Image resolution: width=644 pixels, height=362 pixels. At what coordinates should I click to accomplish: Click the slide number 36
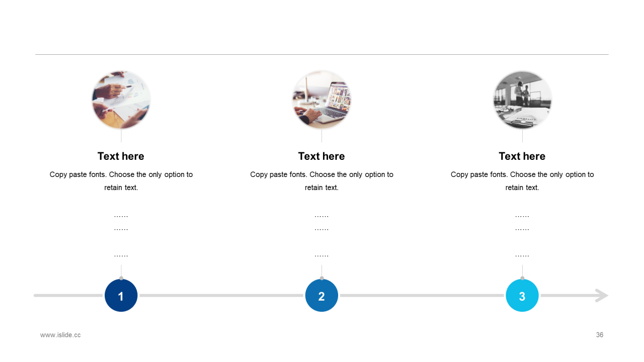click(599, 335)
